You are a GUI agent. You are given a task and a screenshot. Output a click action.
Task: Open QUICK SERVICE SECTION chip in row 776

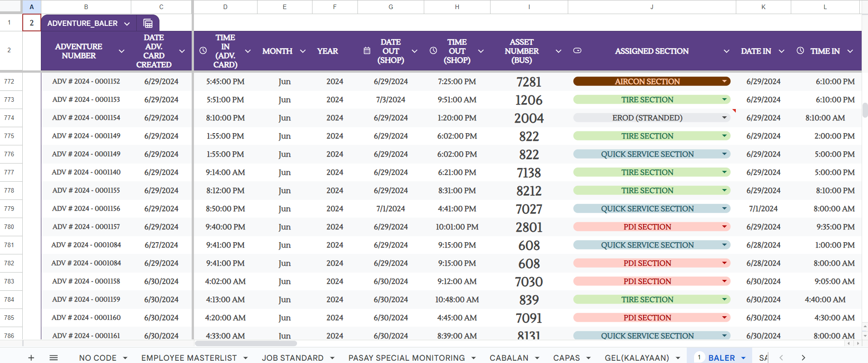click(x=651, y=154)
